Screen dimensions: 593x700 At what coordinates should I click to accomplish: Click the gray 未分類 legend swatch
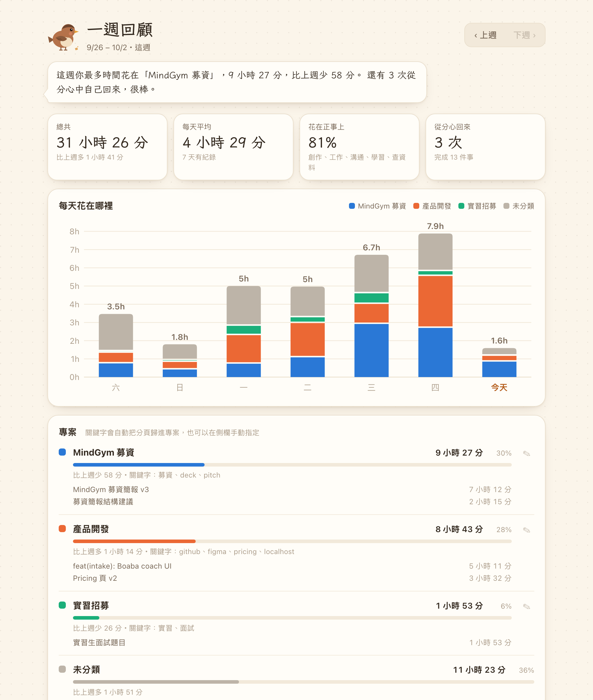click(x=506, y=206)
